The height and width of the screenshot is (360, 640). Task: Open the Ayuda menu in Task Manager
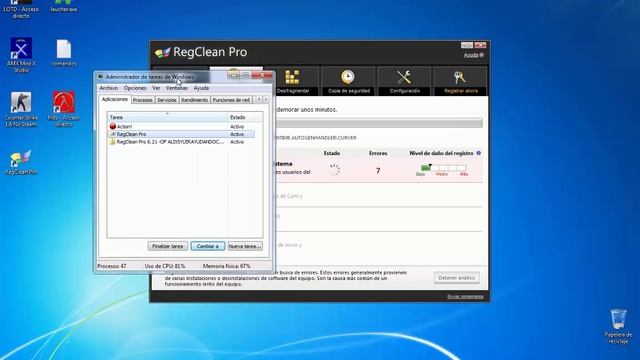[201, 88]
